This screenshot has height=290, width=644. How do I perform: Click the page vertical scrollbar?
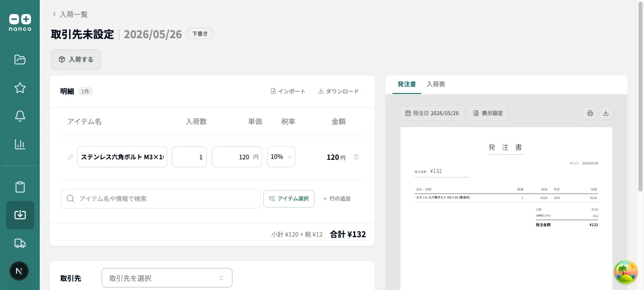pyautogui.click(x=640, y=96)
